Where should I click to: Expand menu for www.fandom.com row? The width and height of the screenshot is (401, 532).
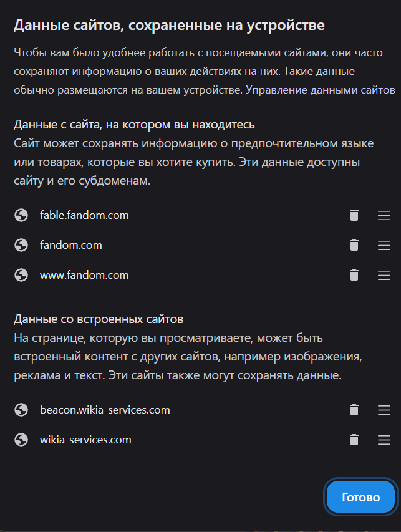tap(384, 275)
